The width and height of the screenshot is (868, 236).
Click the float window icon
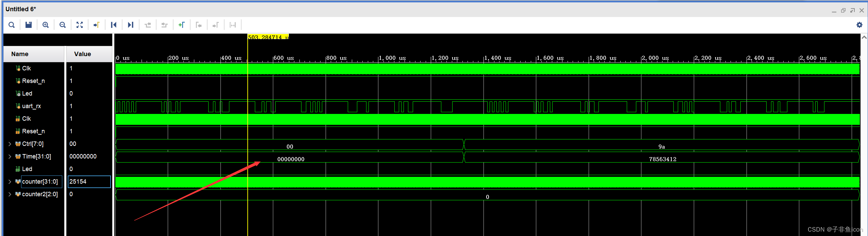(843, 11)
